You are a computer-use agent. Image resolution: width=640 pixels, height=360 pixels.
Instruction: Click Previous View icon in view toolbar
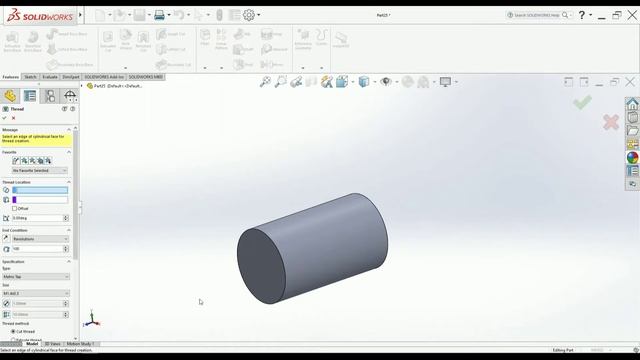[x=296, y=82]
